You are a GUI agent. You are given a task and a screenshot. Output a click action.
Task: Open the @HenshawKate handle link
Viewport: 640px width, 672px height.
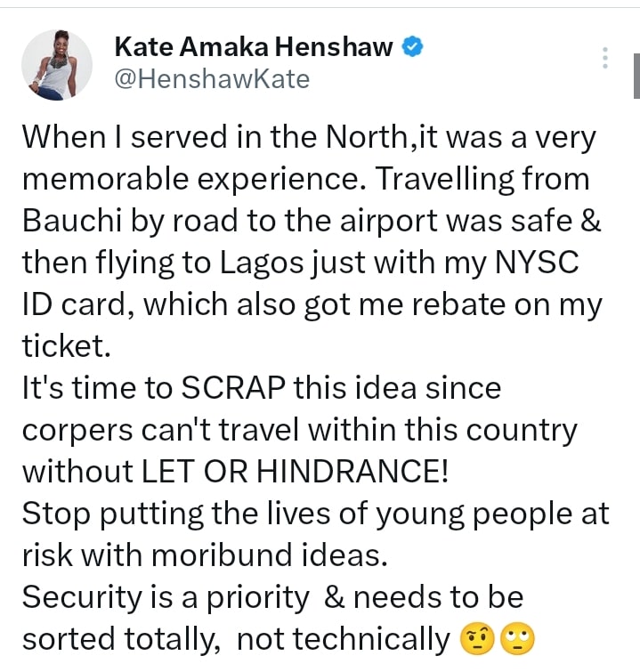point(212,79)
